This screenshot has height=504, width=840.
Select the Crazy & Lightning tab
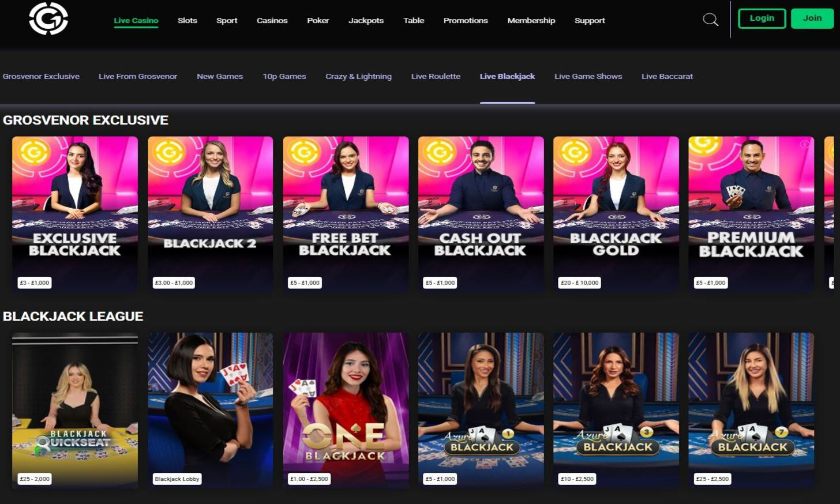(358, 76)
